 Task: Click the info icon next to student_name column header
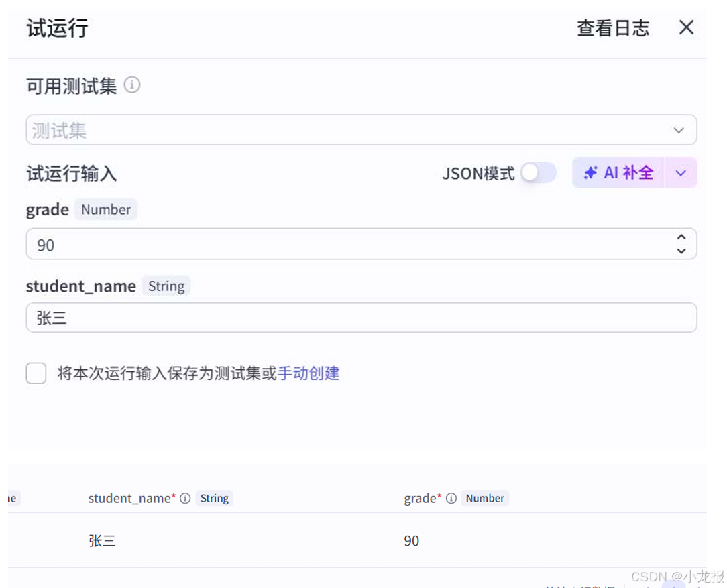click(185, 498)
